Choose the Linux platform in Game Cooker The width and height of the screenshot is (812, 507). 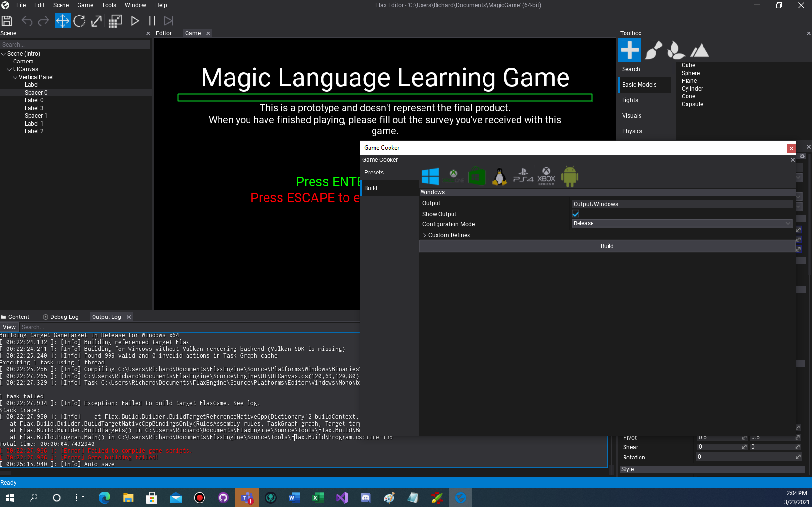pyautogui.click(x=500, y=176)
